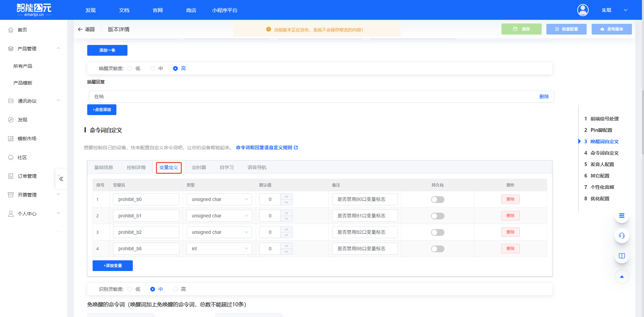Open the 命令词和回复语自定义规则 link

264,147
